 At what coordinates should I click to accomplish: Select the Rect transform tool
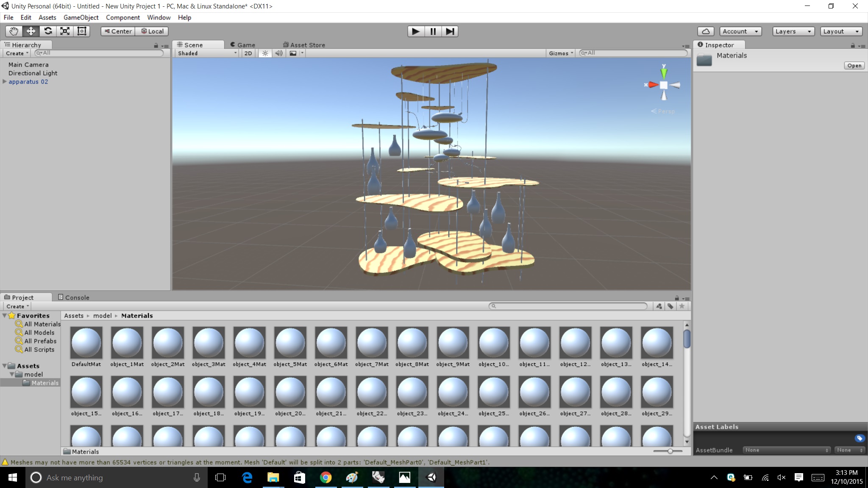81,31
